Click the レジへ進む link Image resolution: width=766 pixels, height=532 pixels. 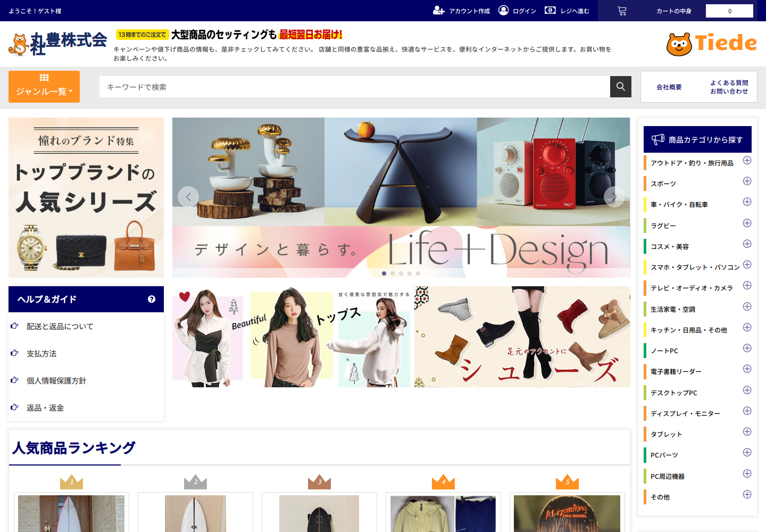pyautogui.click(x=574, y=11)
